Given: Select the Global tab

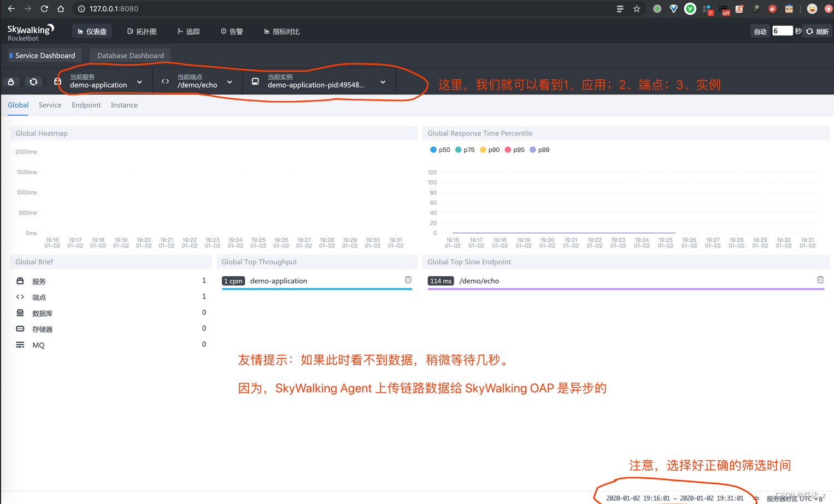Looking at the screenshot, I should pyautogui.click(x=18, y=105).
